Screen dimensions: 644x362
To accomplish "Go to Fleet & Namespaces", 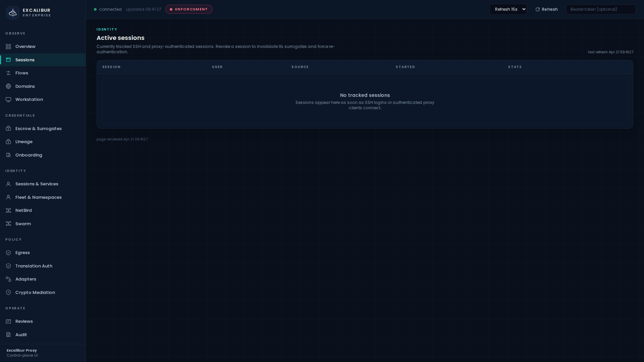I will pos(38,197).
